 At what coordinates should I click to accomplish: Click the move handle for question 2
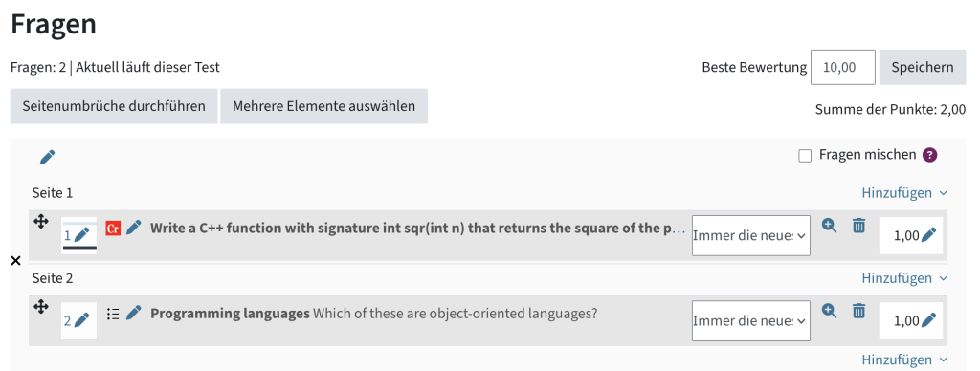[40, 306]
